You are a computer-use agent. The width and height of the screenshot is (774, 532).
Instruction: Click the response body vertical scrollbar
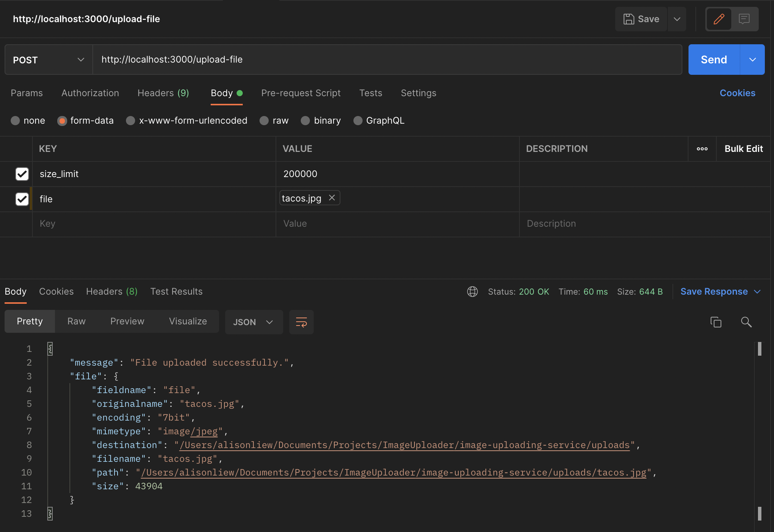(759, 431)
